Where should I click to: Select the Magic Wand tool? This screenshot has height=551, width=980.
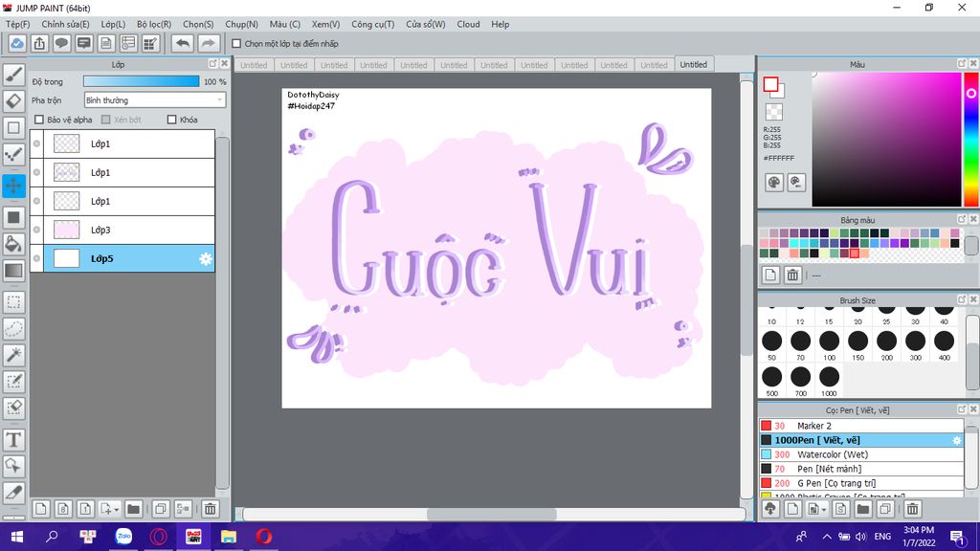click(13, 355)
